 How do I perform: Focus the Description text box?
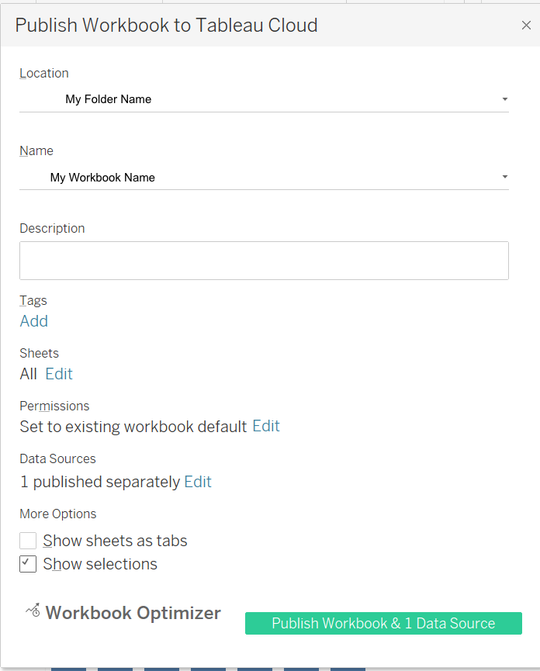click(264, 261)
